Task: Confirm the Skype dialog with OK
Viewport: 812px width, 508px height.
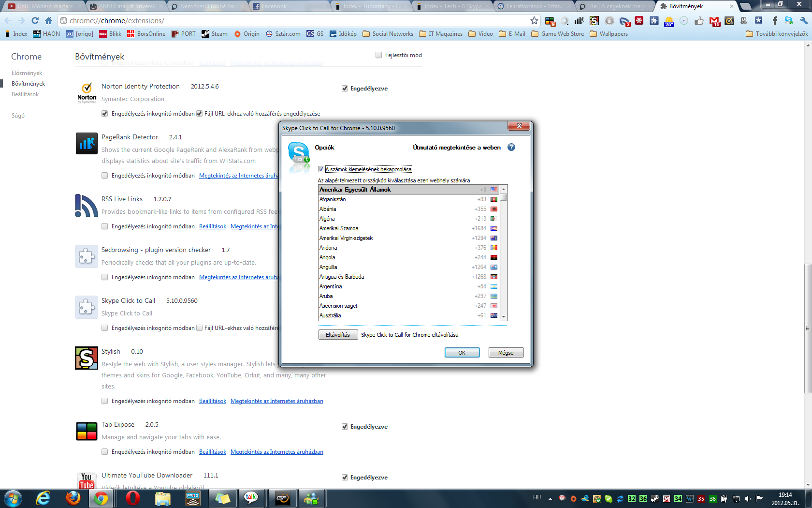Action: [462, 353]
